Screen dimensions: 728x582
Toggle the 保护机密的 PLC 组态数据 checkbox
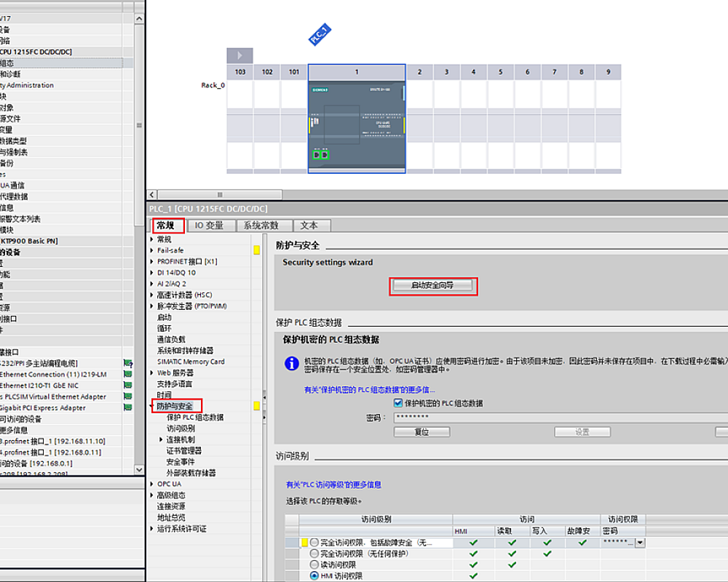[x=398, y=403]
